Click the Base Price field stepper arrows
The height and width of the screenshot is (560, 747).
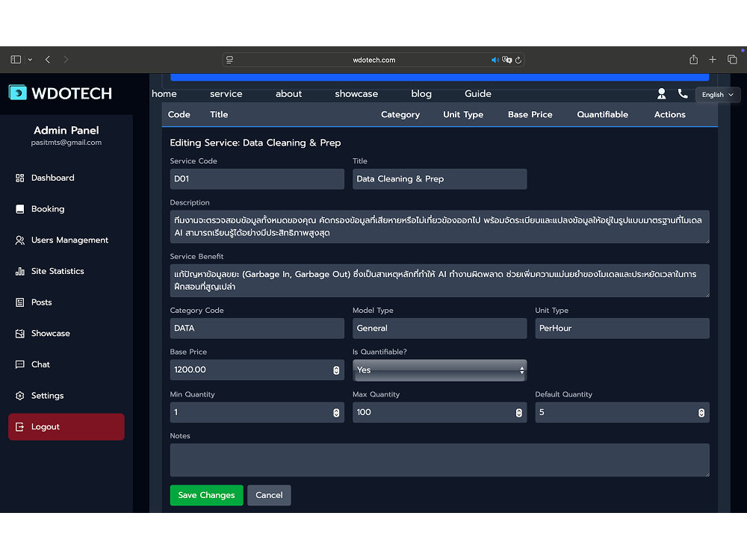(336, 370)
